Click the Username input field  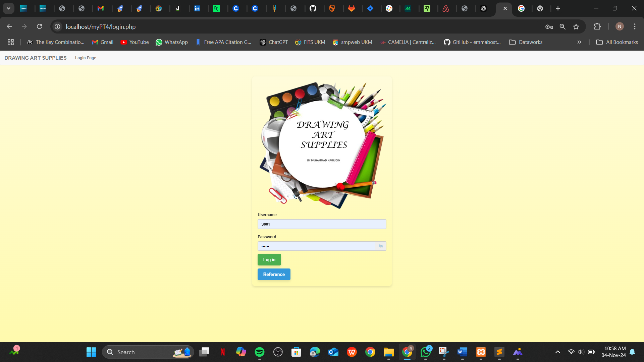(321, 224)
